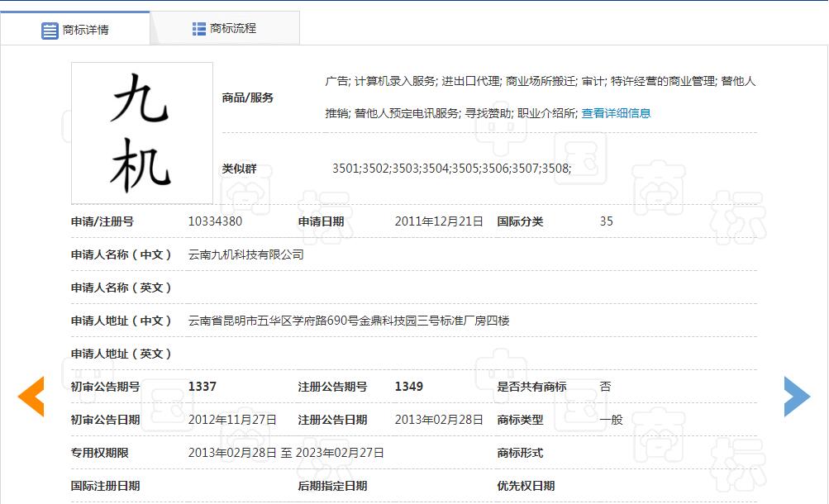Click the 初审公告日期 label
Screen dimensions: 829x504
[105, 420]
